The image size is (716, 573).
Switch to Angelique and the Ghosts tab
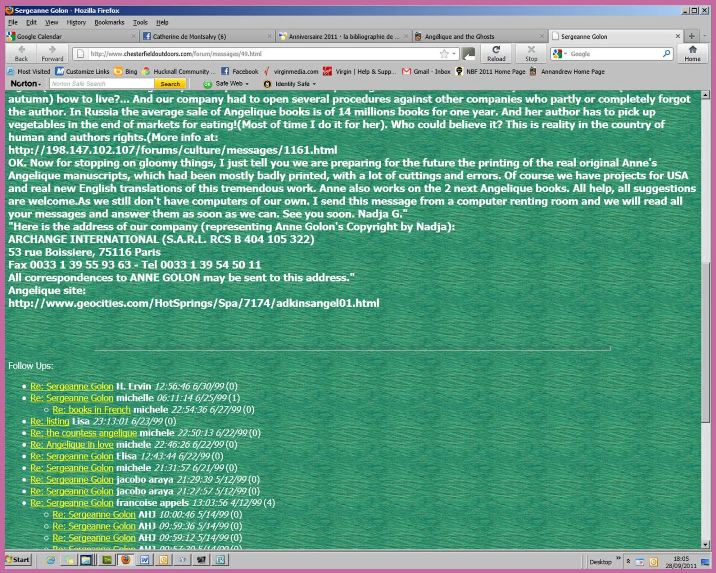[x=479, y=36]
